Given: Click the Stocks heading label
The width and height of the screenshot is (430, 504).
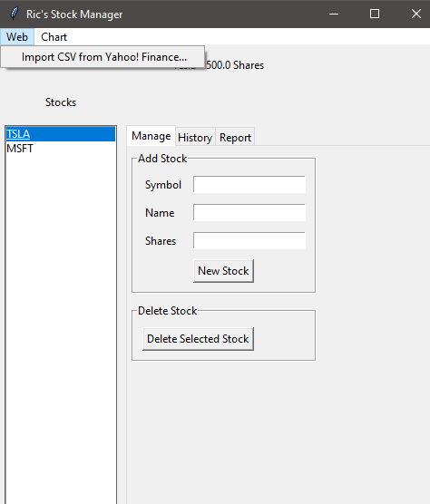Looking at the screenshot, I should (x=61, y=102).
